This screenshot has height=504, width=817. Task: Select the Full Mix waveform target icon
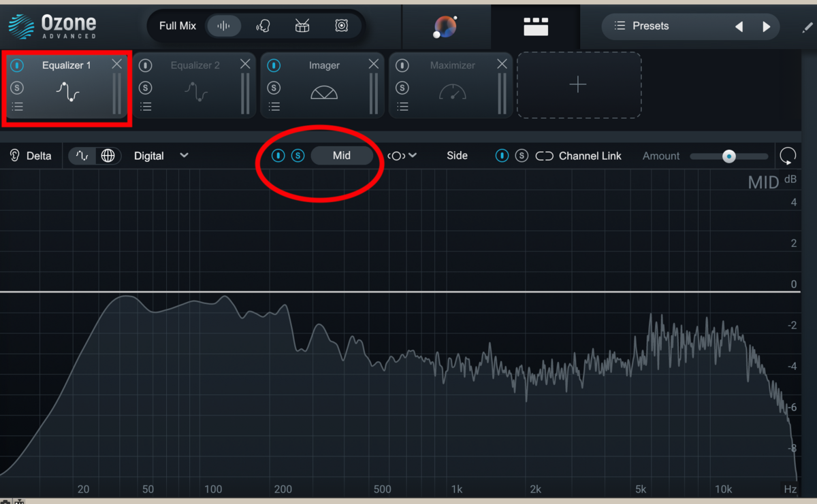click(x=223, y=26)
